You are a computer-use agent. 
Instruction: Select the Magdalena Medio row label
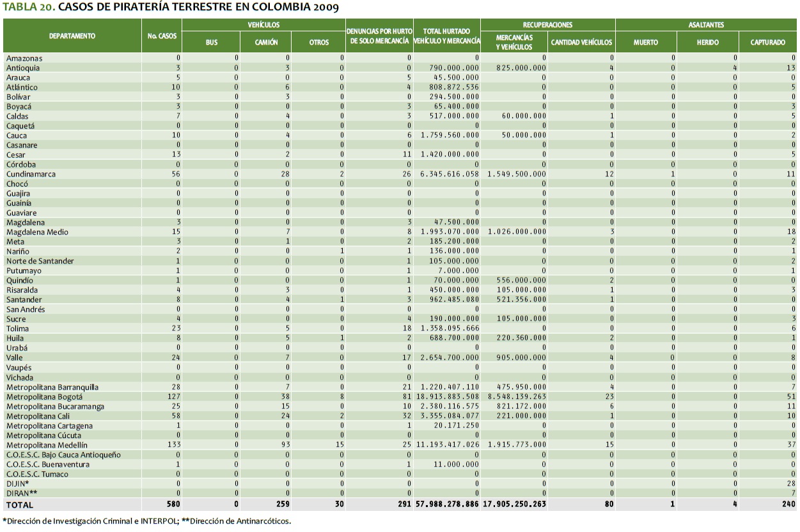coord(37,232)
